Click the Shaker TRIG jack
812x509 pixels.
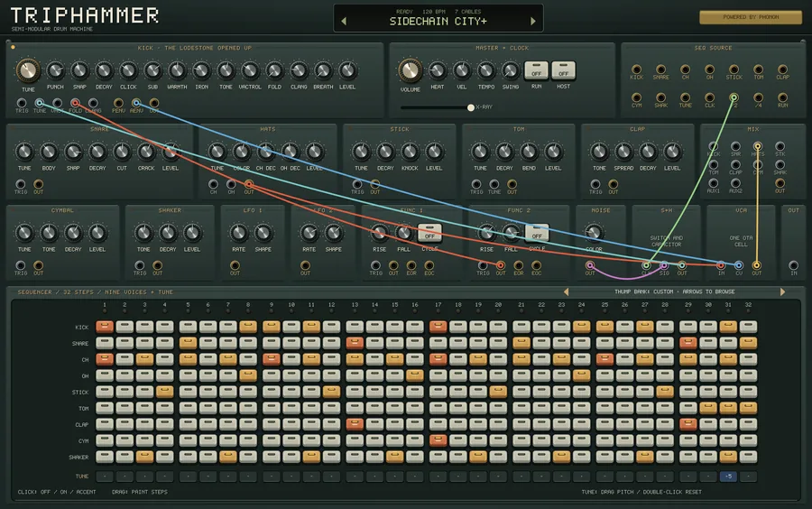coord(139,265)
